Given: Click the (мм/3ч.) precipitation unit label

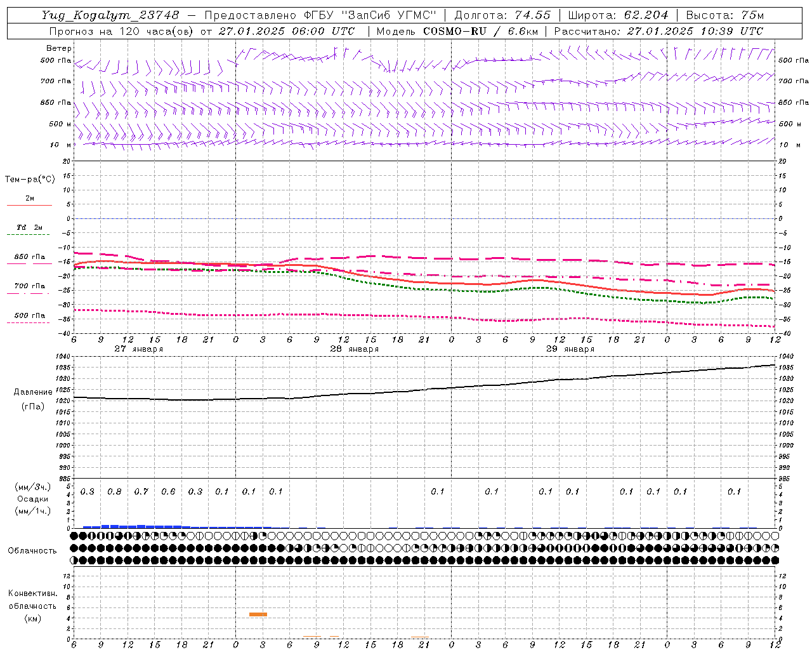Looking at the screenshot, I should (x=33, y=487).
